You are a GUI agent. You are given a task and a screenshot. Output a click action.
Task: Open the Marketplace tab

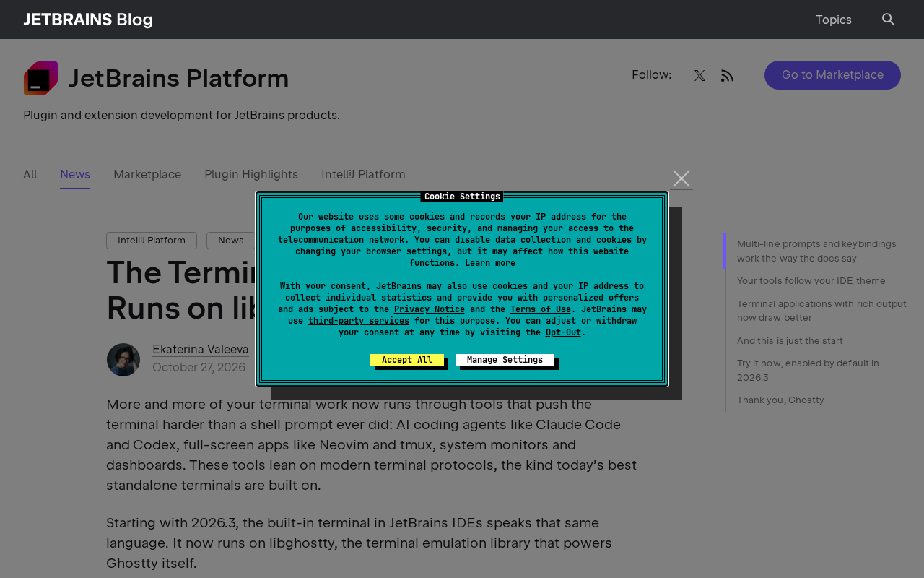pos(147,174)
